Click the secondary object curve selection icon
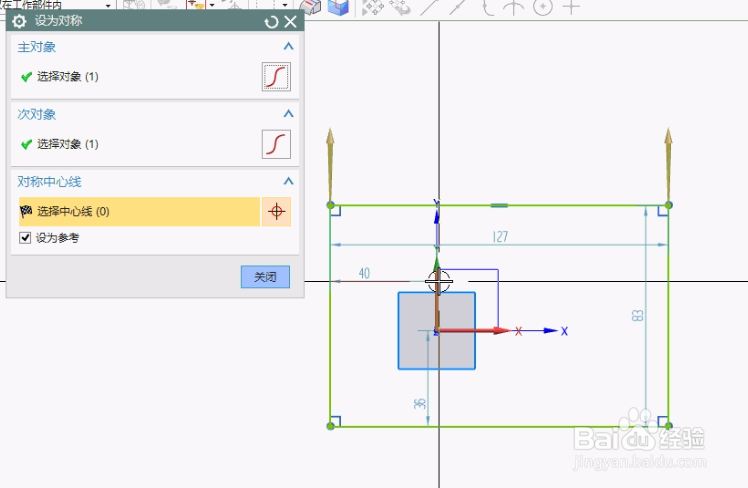 276,144
